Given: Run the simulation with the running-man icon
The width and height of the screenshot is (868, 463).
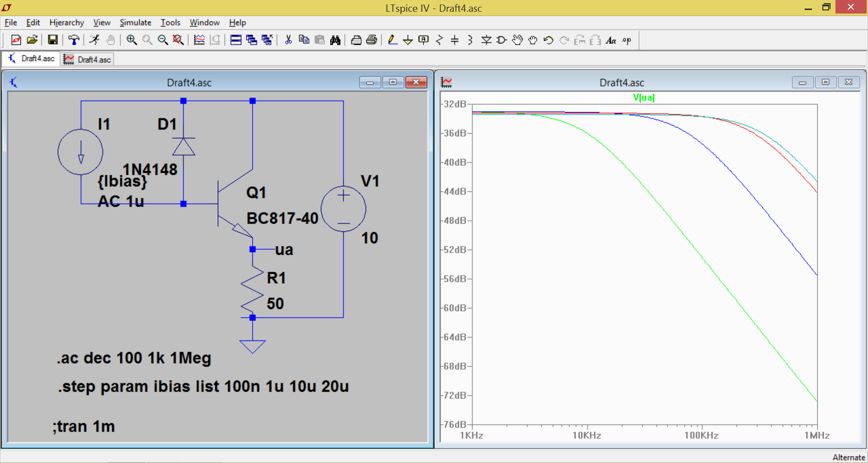Looking at the screenshot, I should click(x=94, y=40).
